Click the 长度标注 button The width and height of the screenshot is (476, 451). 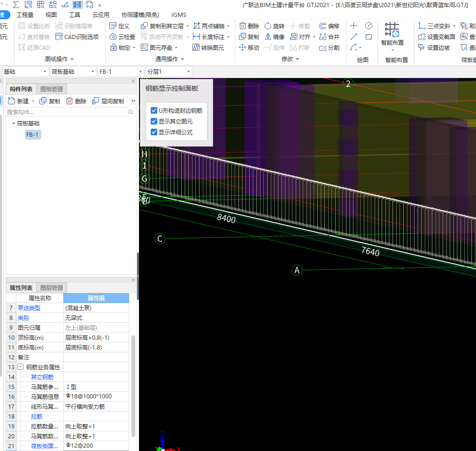tap(209, 37)
